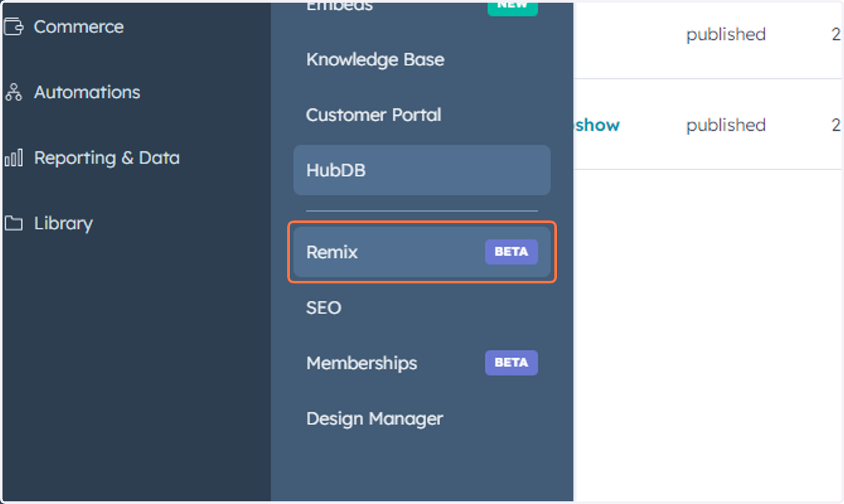
Task: Click the partially visible 'show' link
Action: tap(597, 125)
